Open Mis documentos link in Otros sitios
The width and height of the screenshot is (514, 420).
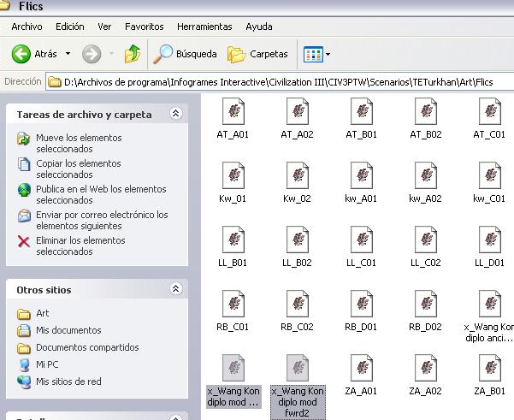click(x=68, y=330)
